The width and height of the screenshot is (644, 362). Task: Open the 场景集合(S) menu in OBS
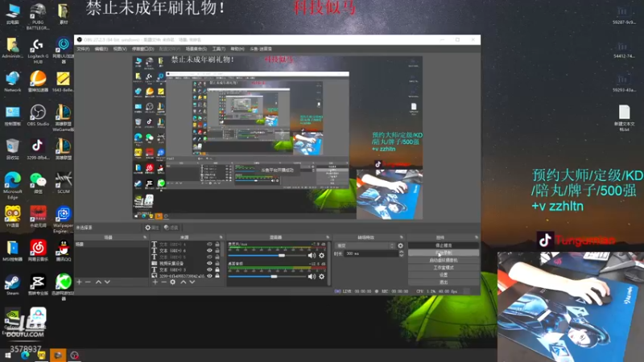(x=196, y=49)
